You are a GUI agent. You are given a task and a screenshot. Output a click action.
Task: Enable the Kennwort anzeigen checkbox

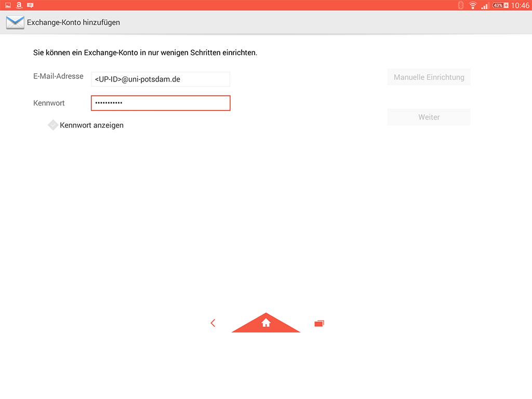[53, 125]
